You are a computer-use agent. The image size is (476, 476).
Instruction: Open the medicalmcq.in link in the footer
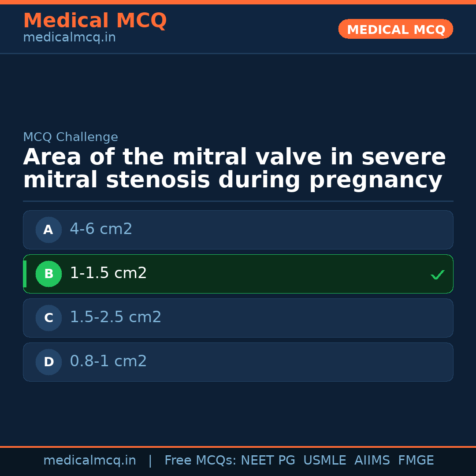tap(89, 461)
